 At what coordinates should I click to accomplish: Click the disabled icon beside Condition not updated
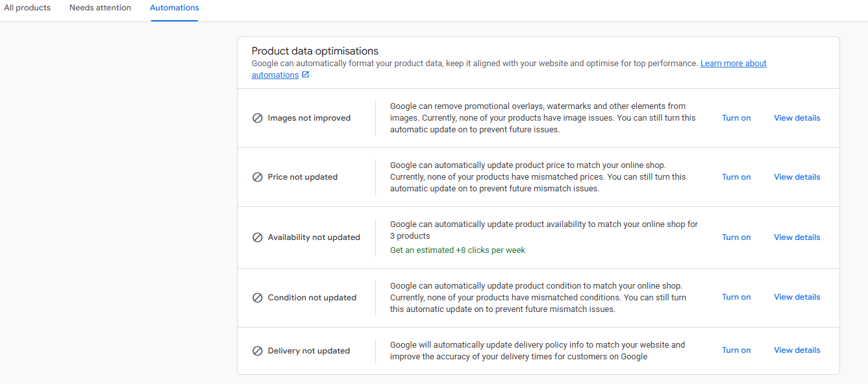coord(258,298)
